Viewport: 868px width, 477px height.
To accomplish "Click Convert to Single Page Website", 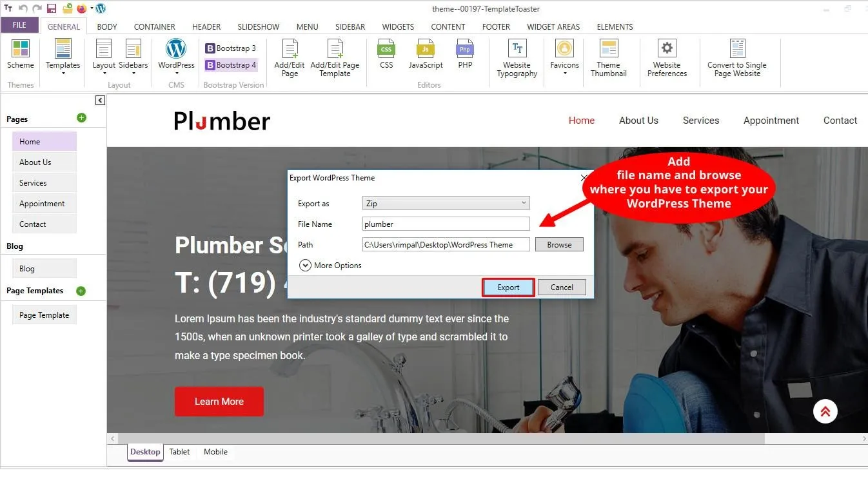I will pos(737,50).
